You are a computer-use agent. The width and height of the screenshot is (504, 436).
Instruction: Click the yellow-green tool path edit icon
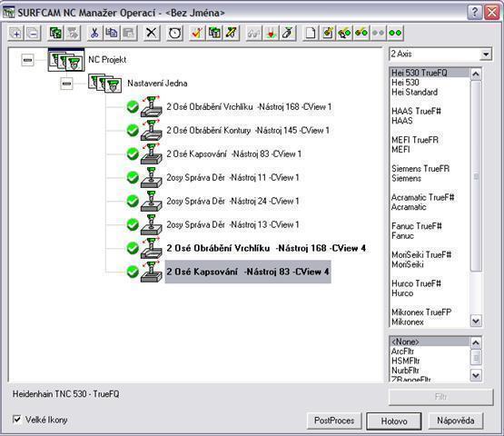(x=231, y=33)
